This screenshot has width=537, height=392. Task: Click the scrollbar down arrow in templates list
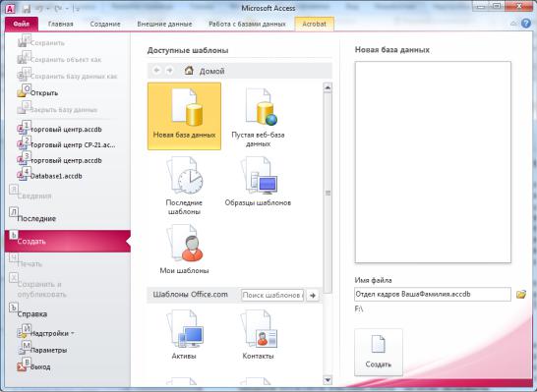point(328,379)
